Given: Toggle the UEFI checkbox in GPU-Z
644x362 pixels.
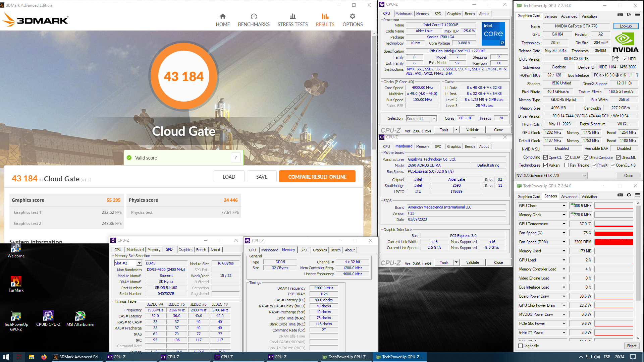Looking at the screenshot, I should [625, 59].
